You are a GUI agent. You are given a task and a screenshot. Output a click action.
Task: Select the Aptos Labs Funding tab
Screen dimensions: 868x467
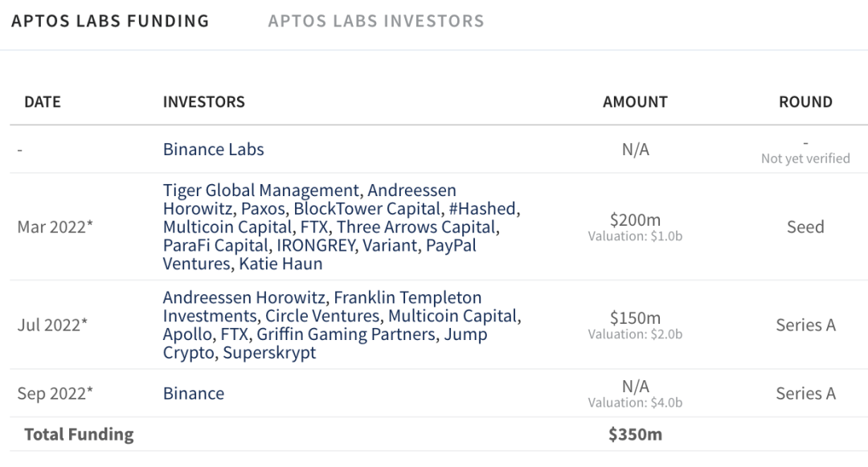click(x=110, y=21)
